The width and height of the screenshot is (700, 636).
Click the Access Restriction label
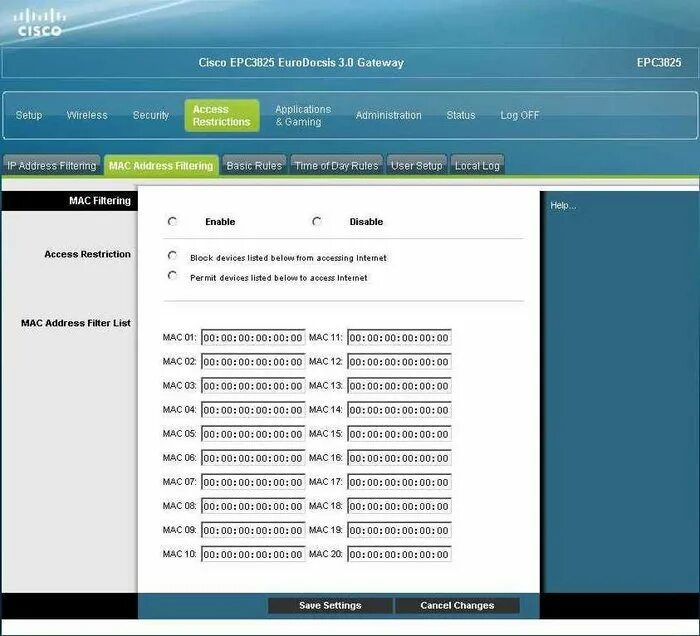88,254
